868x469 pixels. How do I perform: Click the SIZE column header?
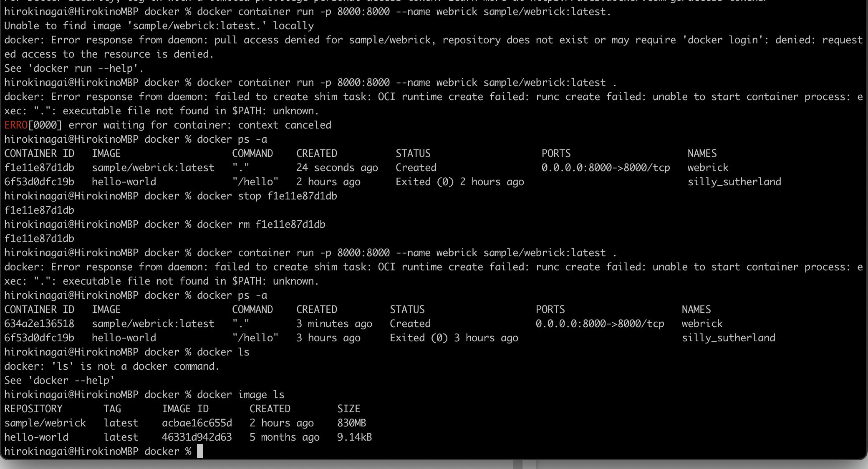[349, 409]
